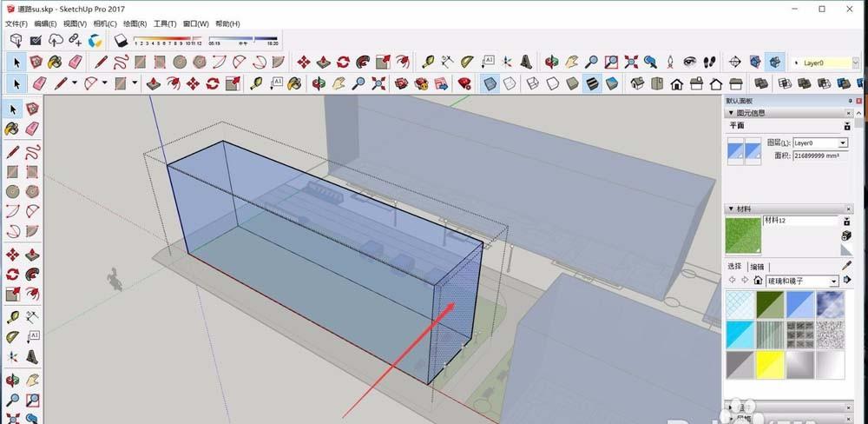Open the 绘图(R) menu
The width and height of the screenshot is (868, 424).
[x=135, y=23]
